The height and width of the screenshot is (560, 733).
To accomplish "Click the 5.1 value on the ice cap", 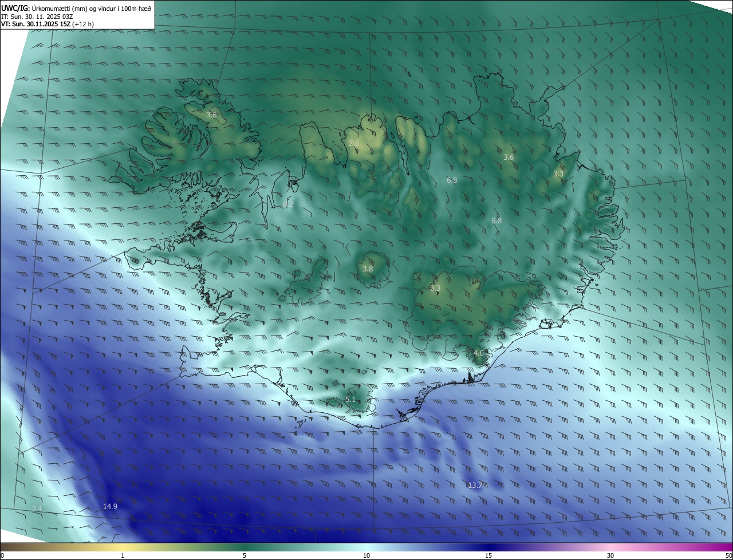I will 350,399.
